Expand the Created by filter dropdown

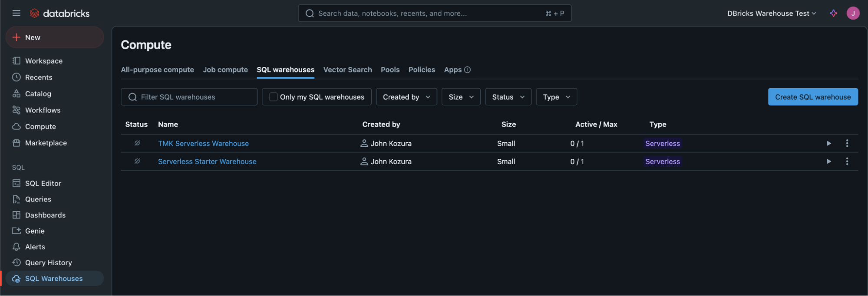click(406, 97)
